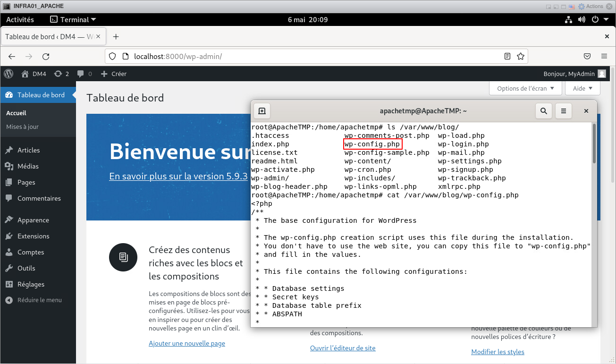Click the terminal vertical scrollbar
Image resolution: width=616 pixels, height=364 pixels.
594,144
